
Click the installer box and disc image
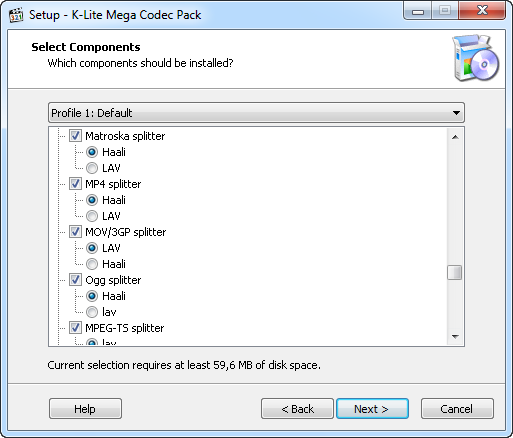476,58
